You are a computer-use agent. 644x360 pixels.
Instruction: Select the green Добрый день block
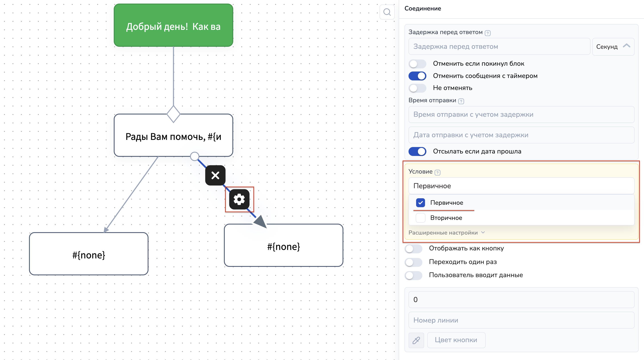point(173,25)
